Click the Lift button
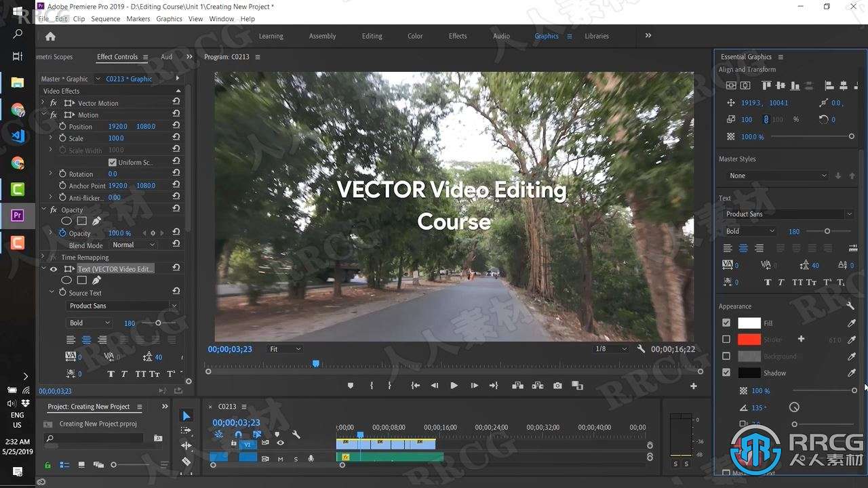This screenshot has height=488, width=868. pos(517,386)
